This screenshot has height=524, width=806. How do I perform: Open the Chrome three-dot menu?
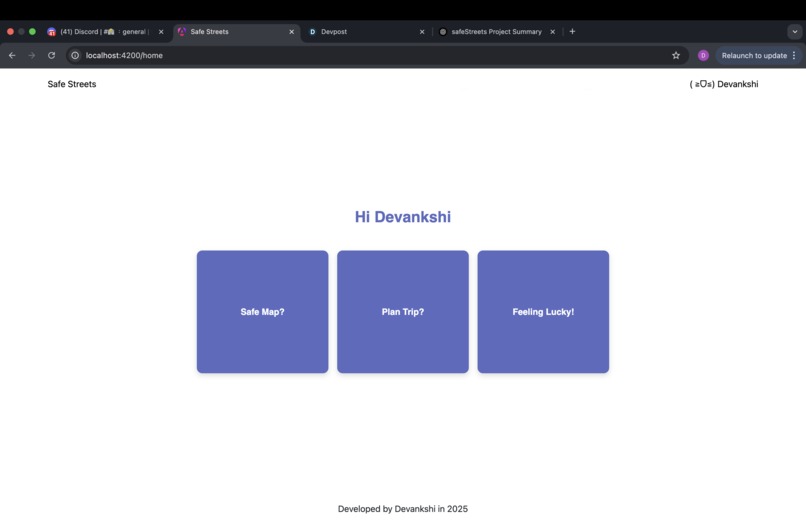point(794,56)
